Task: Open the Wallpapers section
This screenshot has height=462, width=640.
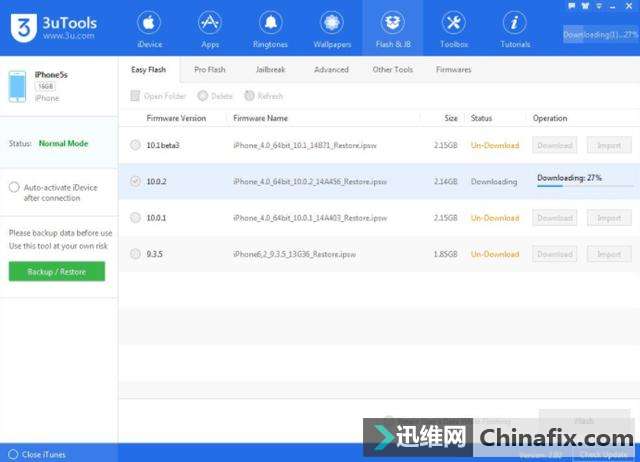Action: pyautogui.click(x=331, y=28)
